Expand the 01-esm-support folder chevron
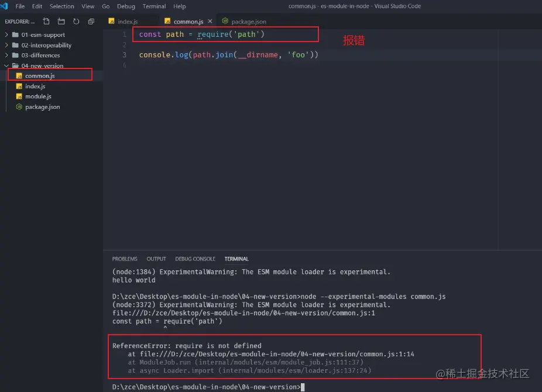The height and width of the screenshot is (392, 542). [x=6, y=35]
